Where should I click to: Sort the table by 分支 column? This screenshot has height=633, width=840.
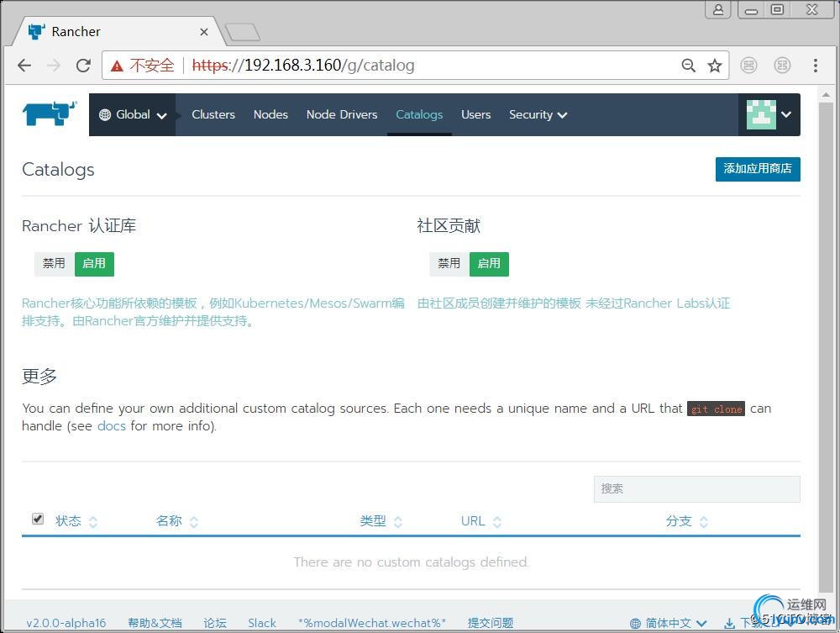pos(687,521)
